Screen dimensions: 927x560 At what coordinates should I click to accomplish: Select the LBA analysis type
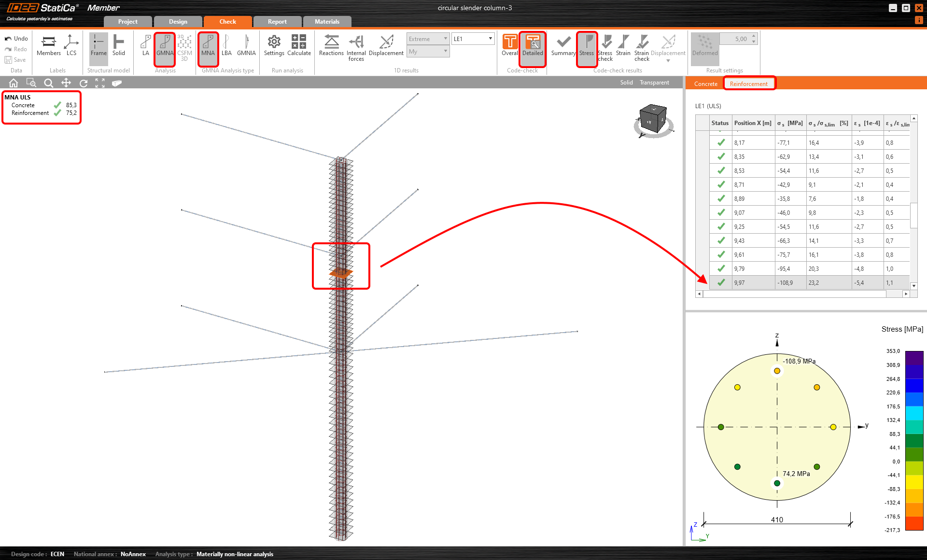226,45
